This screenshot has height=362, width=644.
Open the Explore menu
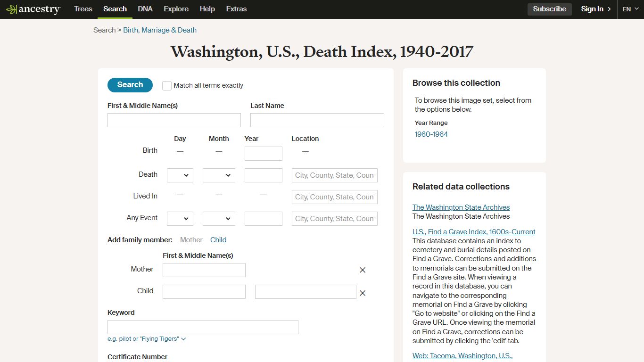point(176,9)
